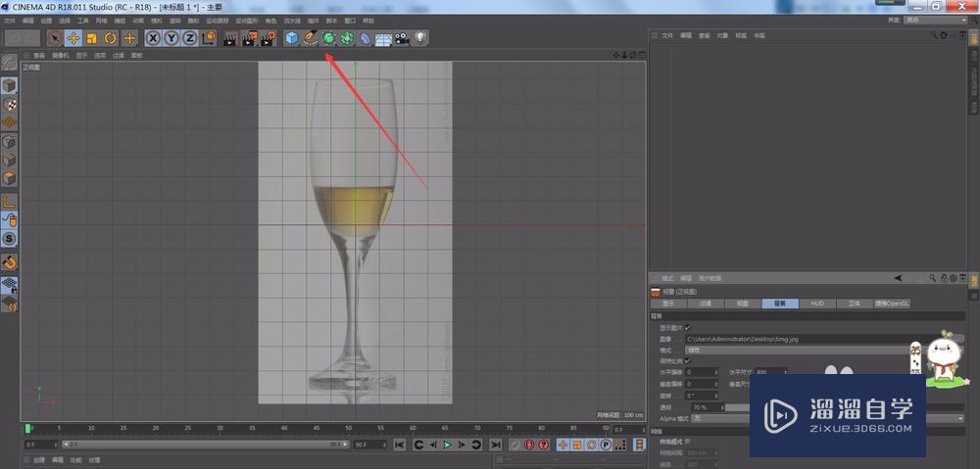Click frame 50 on the timeline ruler
This screenshot has width=980, height=469.
[x=349, y=429]
